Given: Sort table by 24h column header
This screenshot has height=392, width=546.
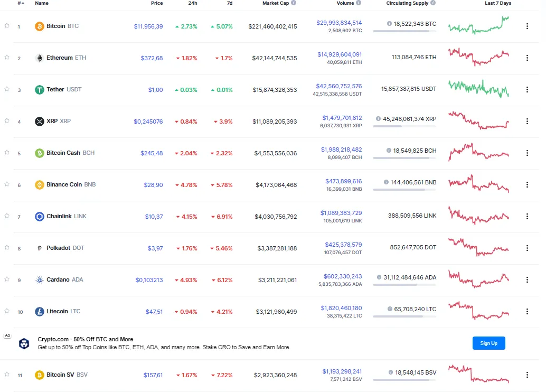Looking at the screenshot, I should pos(193,3).
